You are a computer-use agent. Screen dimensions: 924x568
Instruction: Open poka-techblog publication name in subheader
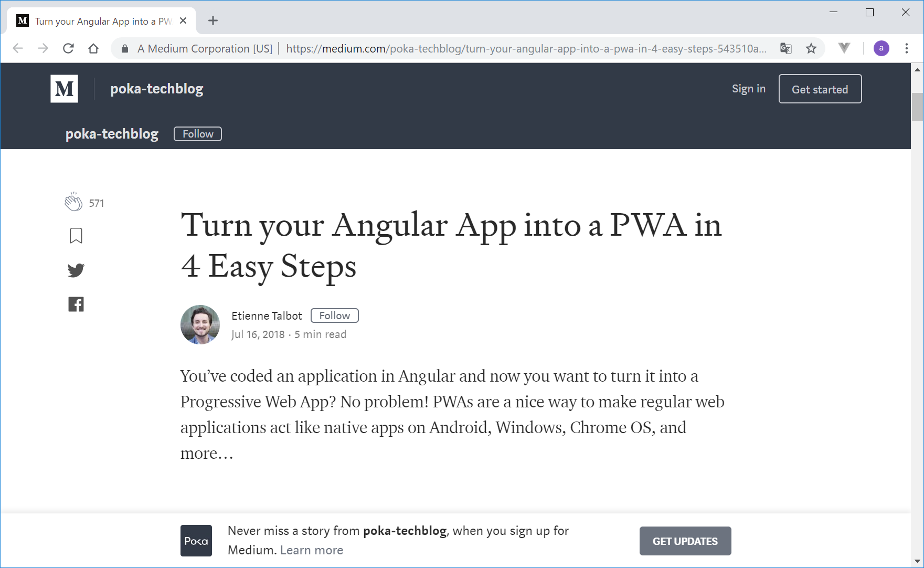(112, 134)
